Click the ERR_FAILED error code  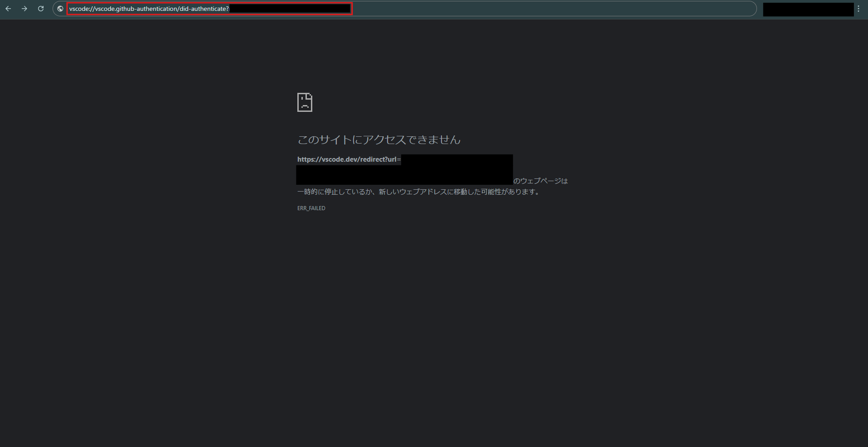point(311,208)
